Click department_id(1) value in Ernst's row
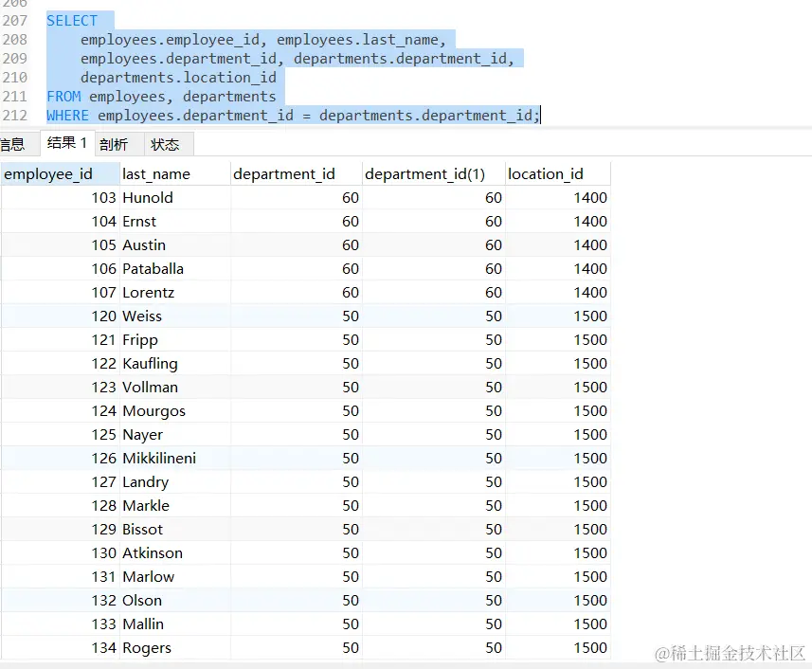The width and height of the screenshot is (812, 669). click(433, 222)
